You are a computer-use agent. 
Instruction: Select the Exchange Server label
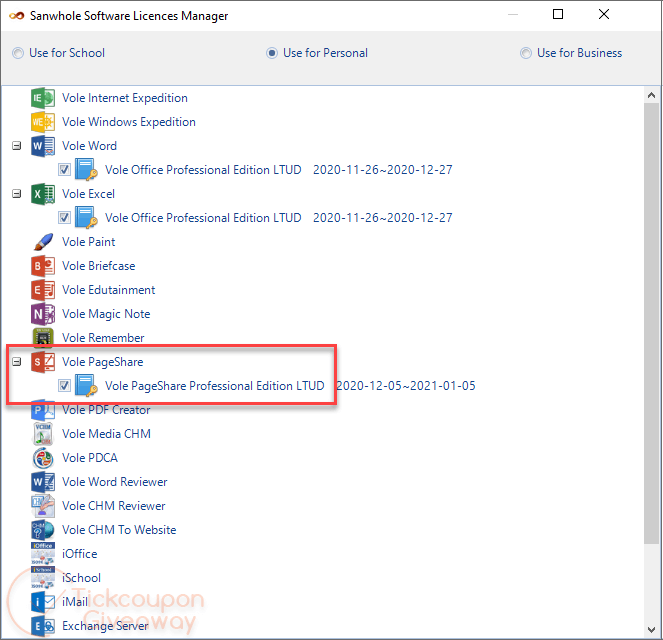(x=105, y=626)
